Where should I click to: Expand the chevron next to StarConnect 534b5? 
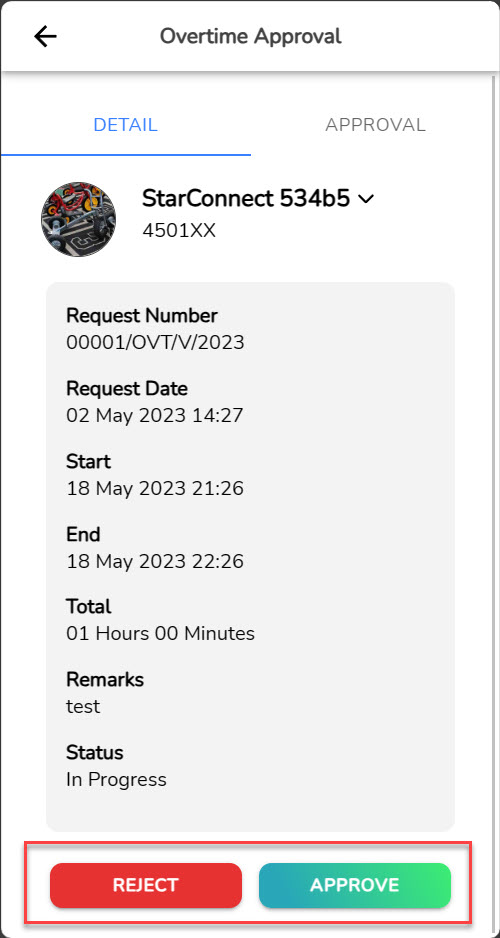coord(366,199)
